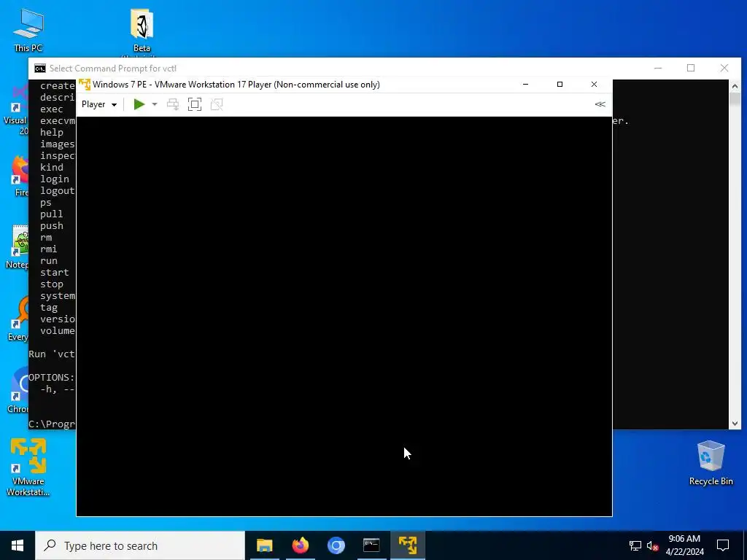This screenshot has width=747, height=560.
Task: Switch to Command Prompt taskbar button
Action: (371, 545)
